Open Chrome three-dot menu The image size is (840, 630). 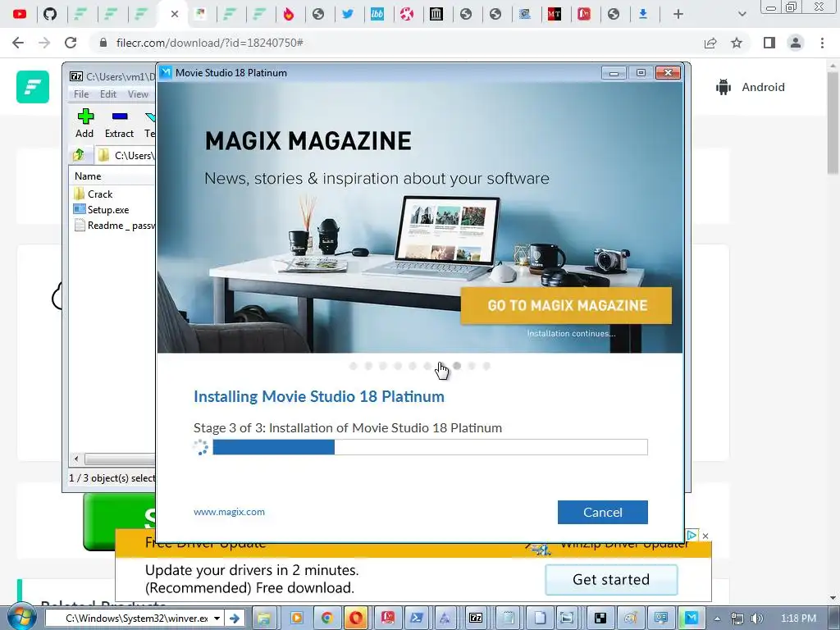pyautogui.click(x=822, y=43)
